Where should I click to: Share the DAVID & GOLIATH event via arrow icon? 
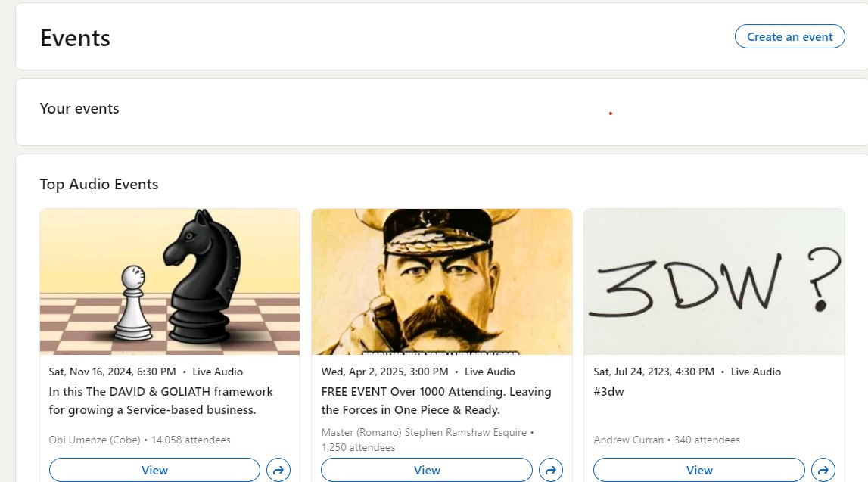[278, 470]
